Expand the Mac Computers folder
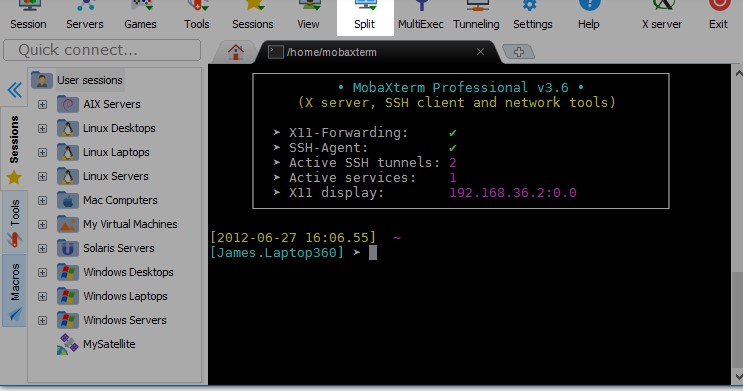This screenshot has width=743, height=391. (42, 200)
